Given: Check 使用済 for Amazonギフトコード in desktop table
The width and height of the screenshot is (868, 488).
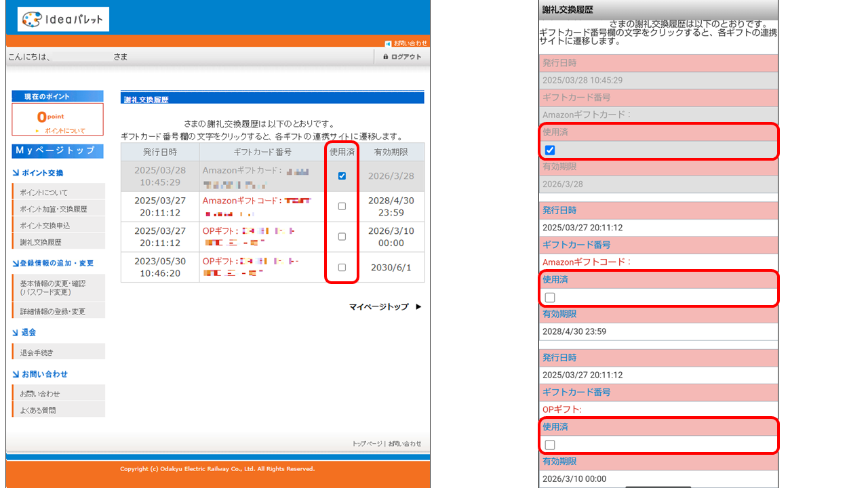Looking at the screenshot, I should (x=342, y=206).
